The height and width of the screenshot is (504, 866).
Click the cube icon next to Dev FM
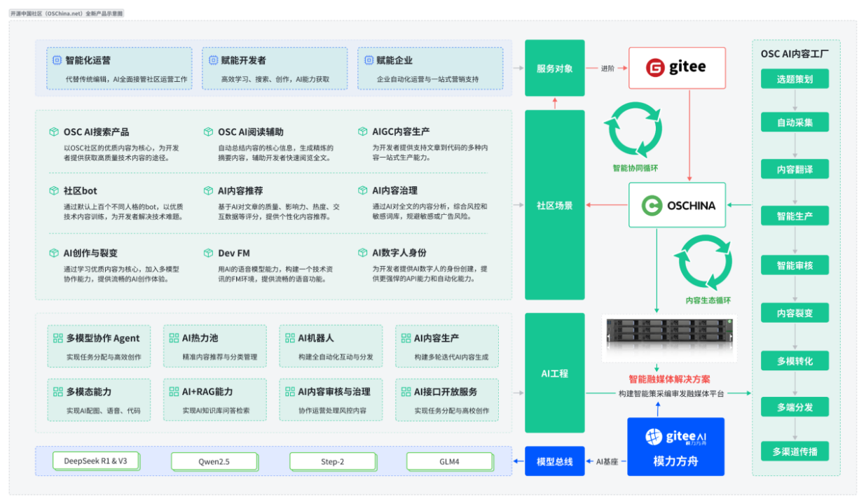pyautogui.click(x=208, y=253)
